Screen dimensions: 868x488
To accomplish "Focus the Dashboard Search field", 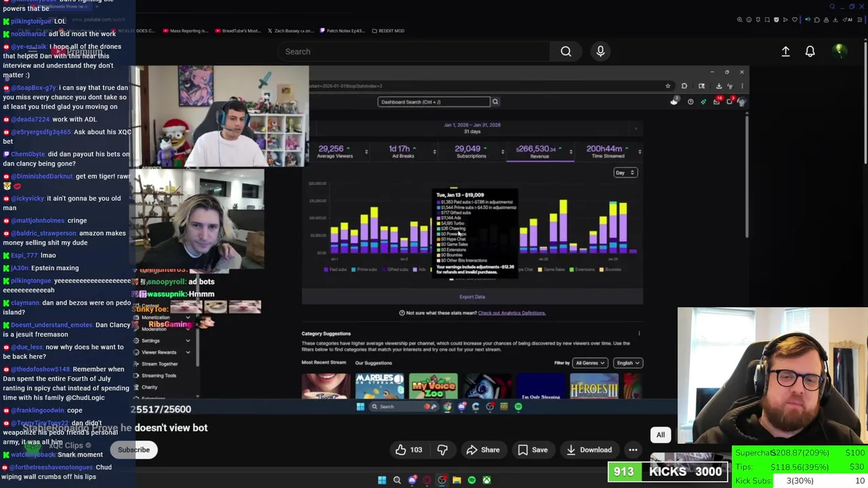I will pos(433,102).
